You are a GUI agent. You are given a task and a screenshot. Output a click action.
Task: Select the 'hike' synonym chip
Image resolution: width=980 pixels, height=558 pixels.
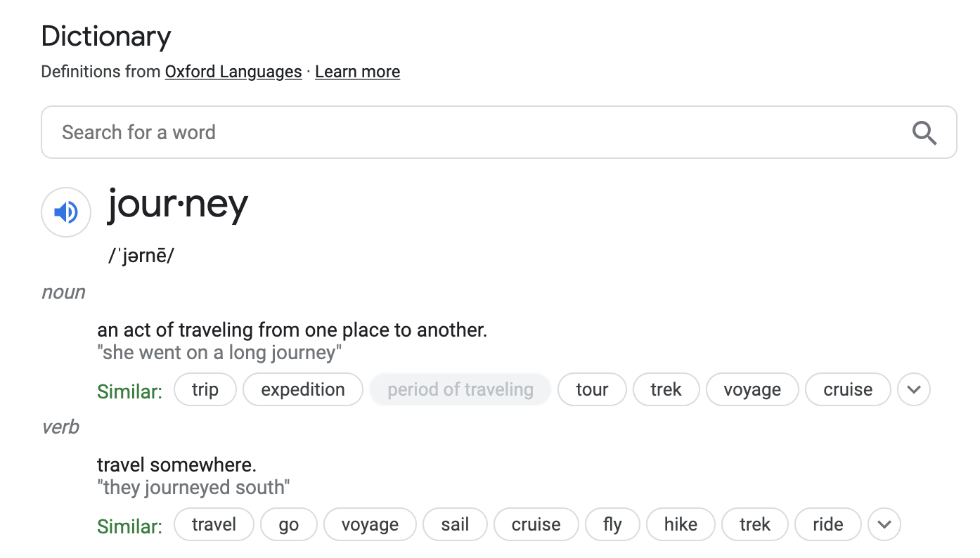pyautogui.click(x=681, y=524)
